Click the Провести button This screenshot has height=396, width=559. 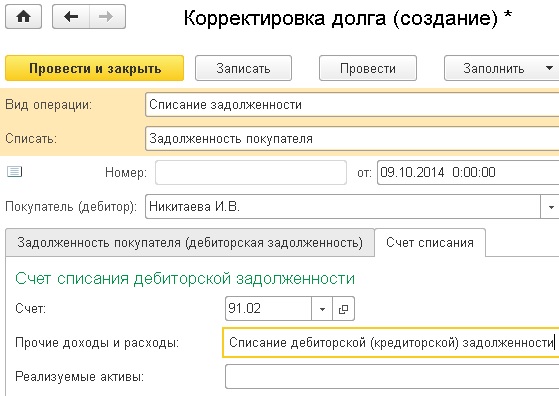368,68
